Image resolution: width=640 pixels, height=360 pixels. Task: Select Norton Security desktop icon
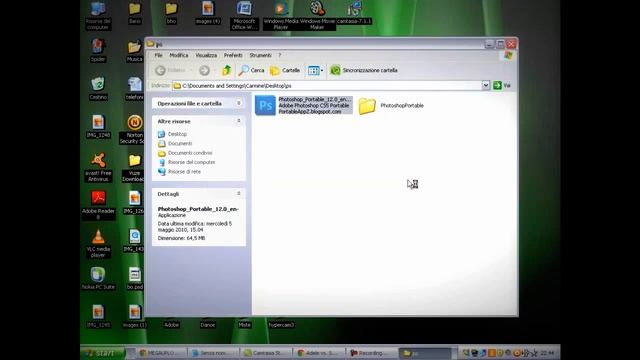click(134, 129)
